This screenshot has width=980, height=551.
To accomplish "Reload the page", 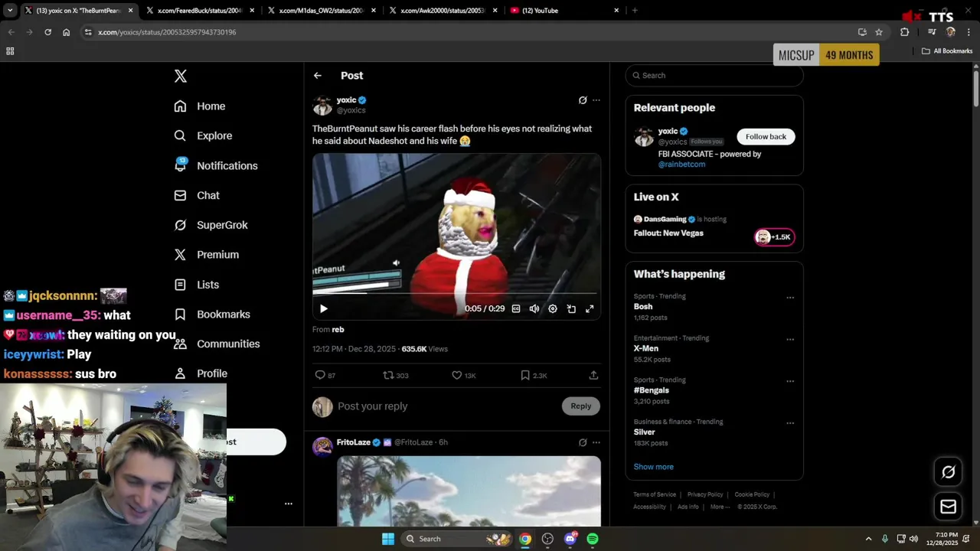I will click(47, 32).
